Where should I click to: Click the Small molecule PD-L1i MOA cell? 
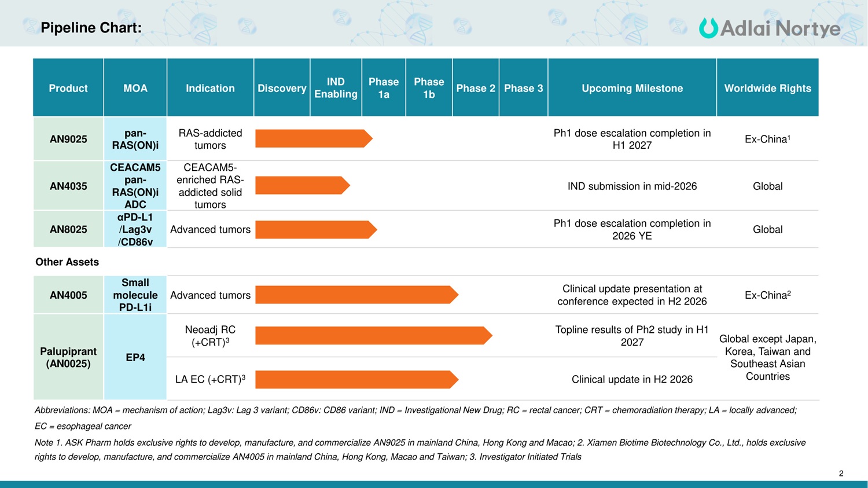[135, 295]
